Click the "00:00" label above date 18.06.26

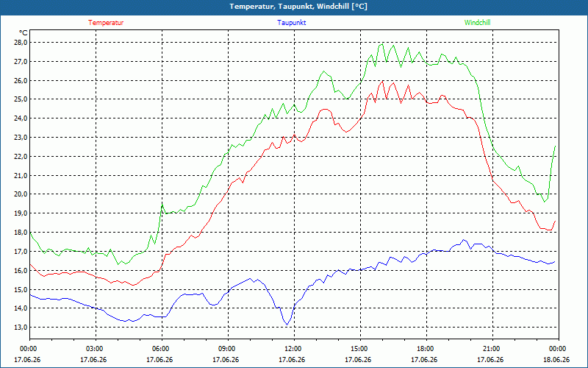point(557,349)
